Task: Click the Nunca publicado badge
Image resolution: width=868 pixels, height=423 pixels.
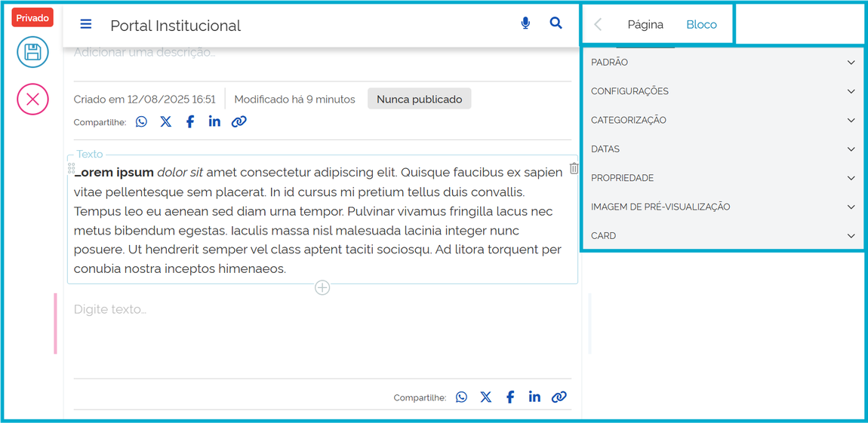Action: pyautogui.click(x=419, y=100)
